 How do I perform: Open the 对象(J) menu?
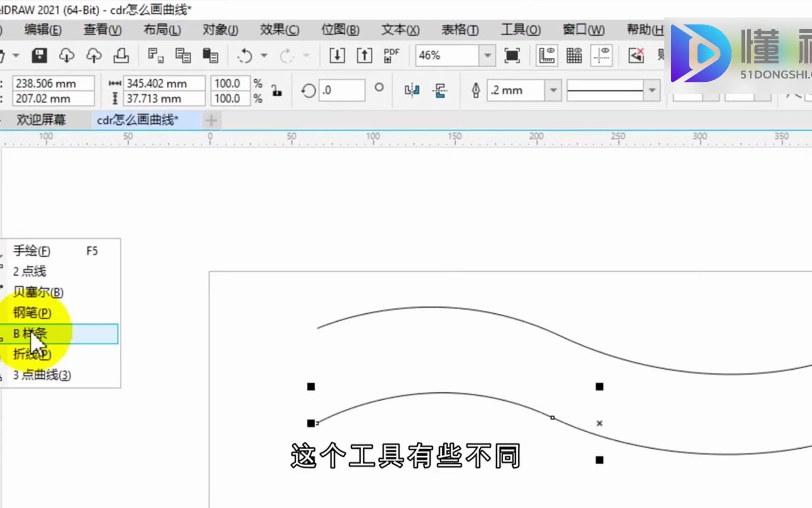point(220,30)
